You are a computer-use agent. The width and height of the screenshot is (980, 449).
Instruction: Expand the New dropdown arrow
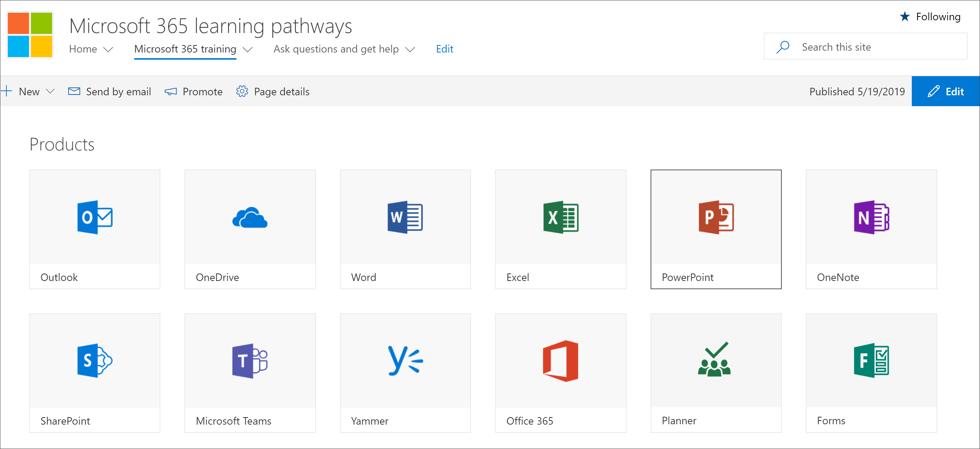(50, 92)
